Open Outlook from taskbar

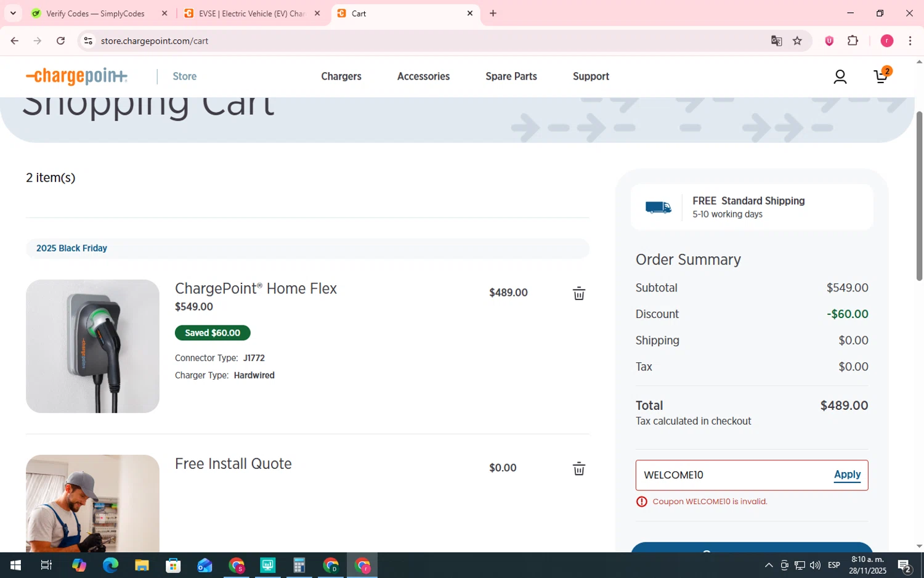point(205,565)
